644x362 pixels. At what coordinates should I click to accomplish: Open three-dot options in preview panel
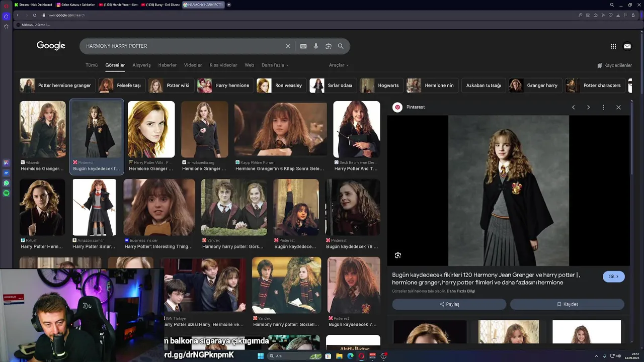603,107
